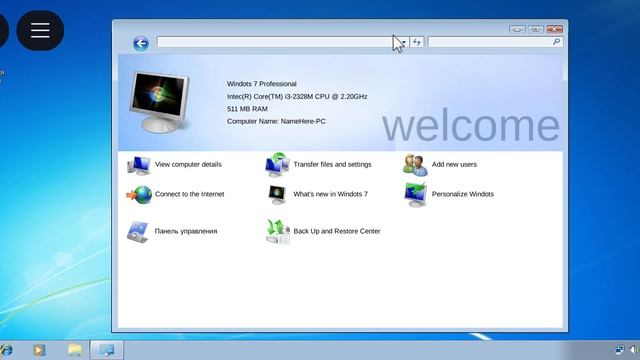Viewport: 640px width, 360px height.
Task: Open the address bar dropdown arrow
Action: (404, 42)
